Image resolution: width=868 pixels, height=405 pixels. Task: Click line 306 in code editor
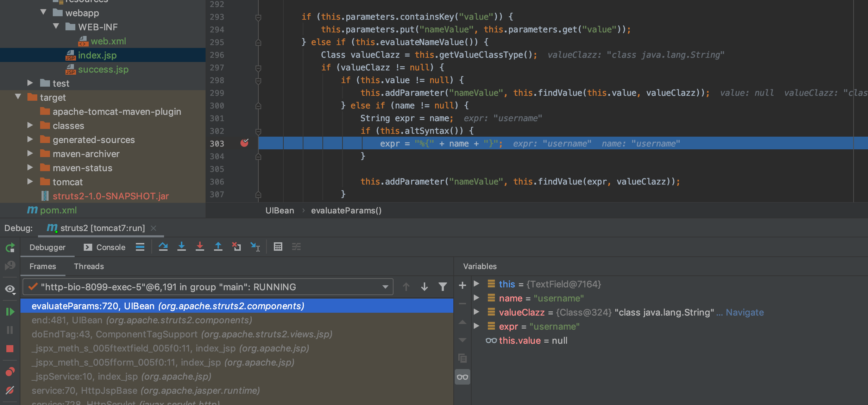click(520, 182)
